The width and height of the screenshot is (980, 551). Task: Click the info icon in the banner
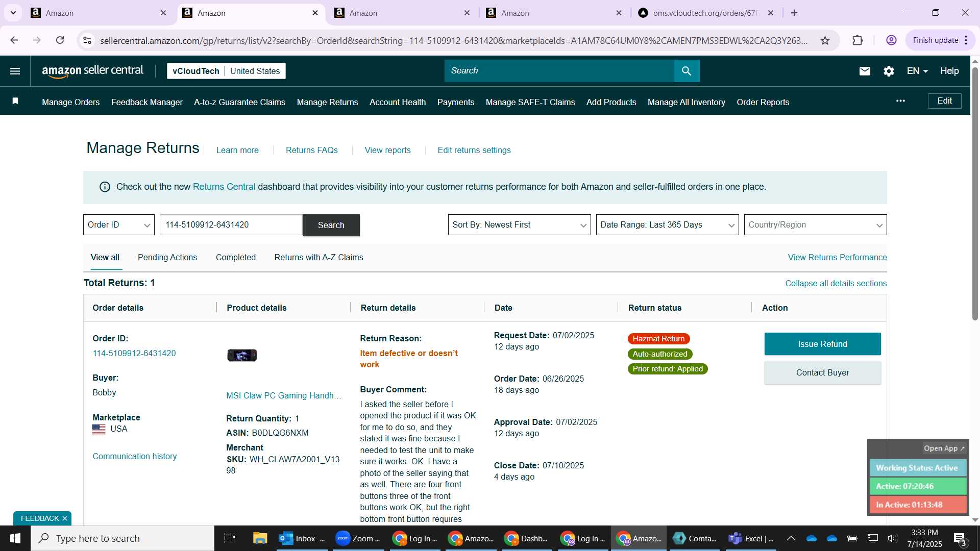point(105,187)
